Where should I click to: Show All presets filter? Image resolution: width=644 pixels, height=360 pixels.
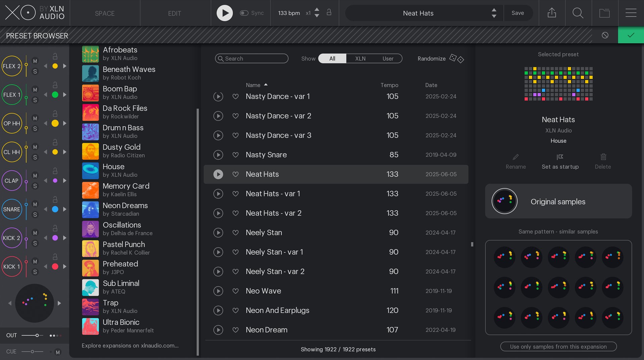coord(332,58)
